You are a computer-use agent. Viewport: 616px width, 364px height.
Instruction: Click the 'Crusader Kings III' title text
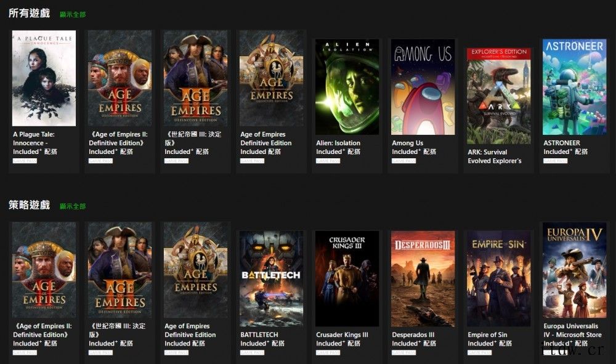tap(342, 334)
